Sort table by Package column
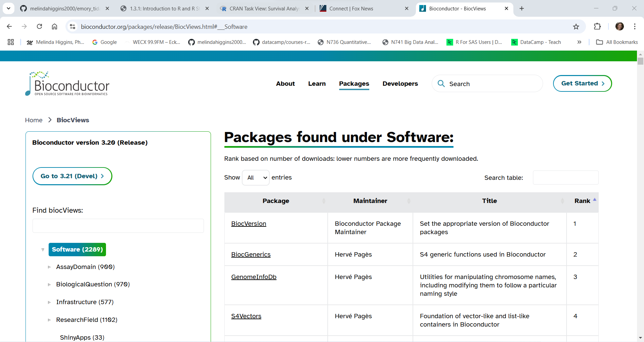Screen dimensions: 644x342 click(x=276, y=201)
